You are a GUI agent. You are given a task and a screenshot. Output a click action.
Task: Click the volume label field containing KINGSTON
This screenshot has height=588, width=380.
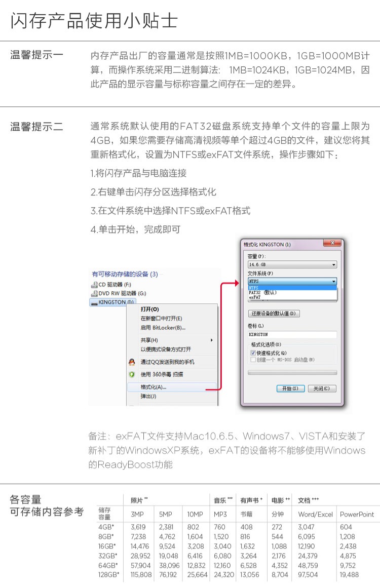pyautogui.click(x=292, y=334)
